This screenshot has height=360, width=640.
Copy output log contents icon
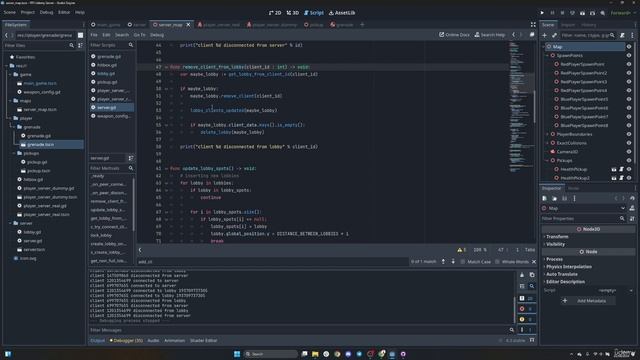tap(532, 275)
